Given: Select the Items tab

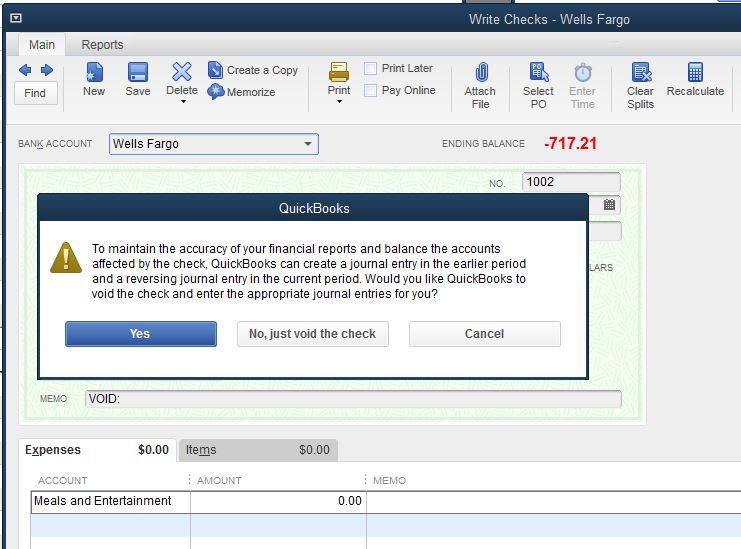Looking at the screenshot, I should pos(258,450).
